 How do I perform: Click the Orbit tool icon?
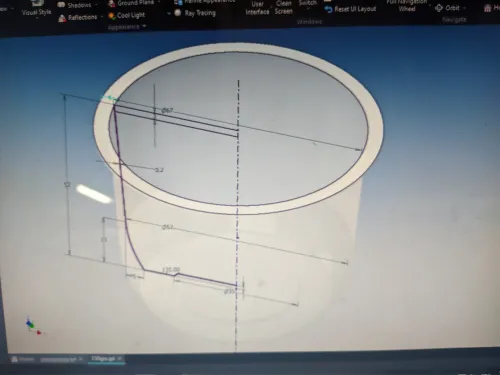click(x=439, y=8)
